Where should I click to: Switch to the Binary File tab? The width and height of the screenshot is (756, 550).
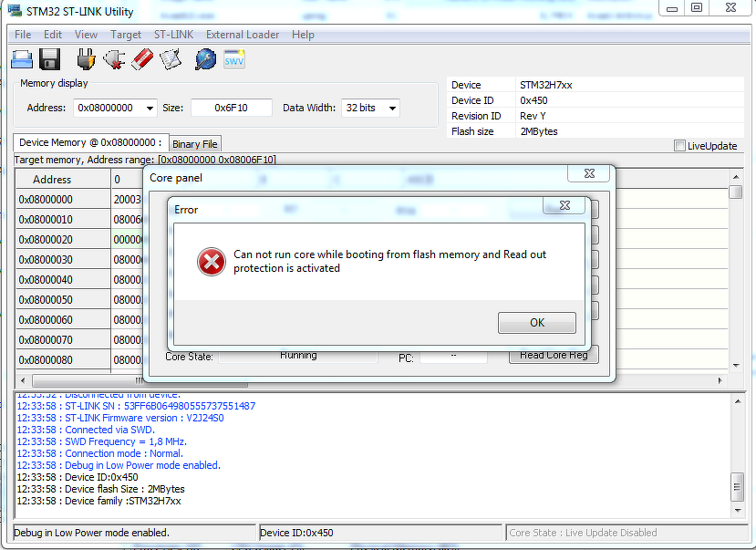(195, 144)
